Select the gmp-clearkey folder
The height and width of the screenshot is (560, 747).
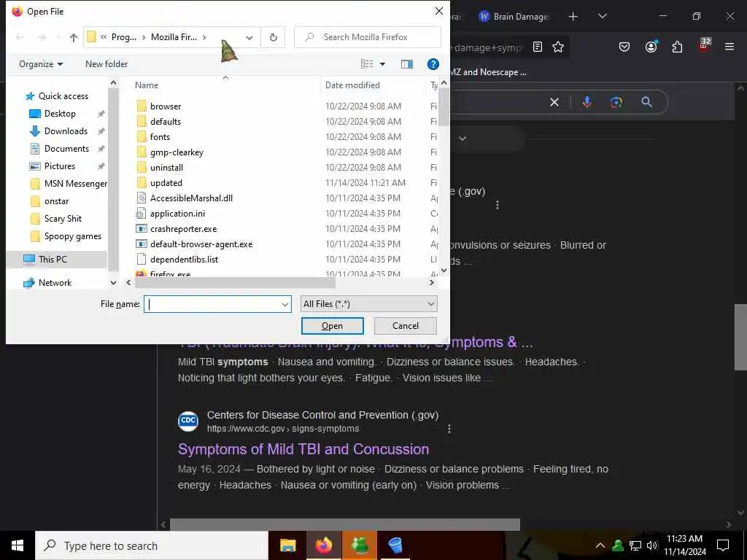click(177, 152)
